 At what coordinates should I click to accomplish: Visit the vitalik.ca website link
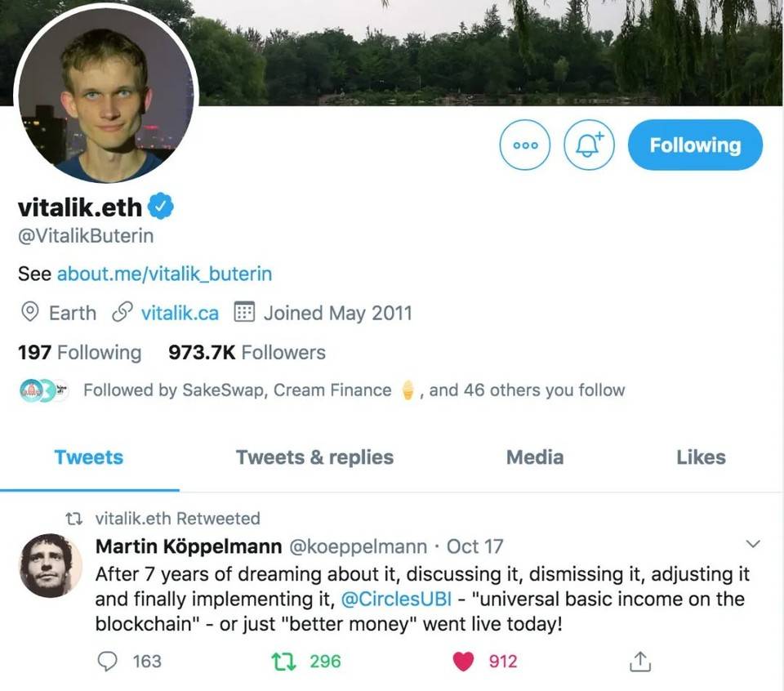pos(180,313)
